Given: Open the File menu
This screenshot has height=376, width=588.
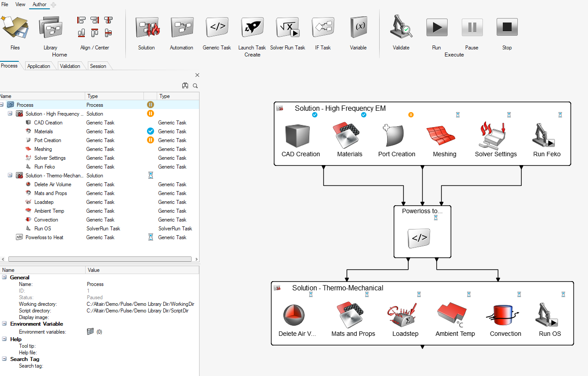Looking at the screenshot, I should pos(5,4).
